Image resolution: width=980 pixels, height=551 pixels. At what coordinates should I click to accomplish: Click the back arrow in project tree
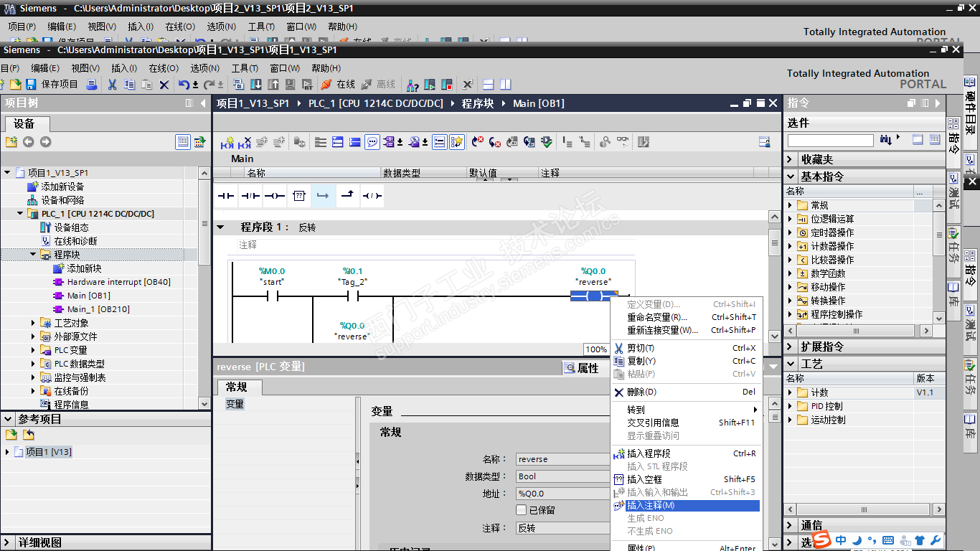pos(28,142)
